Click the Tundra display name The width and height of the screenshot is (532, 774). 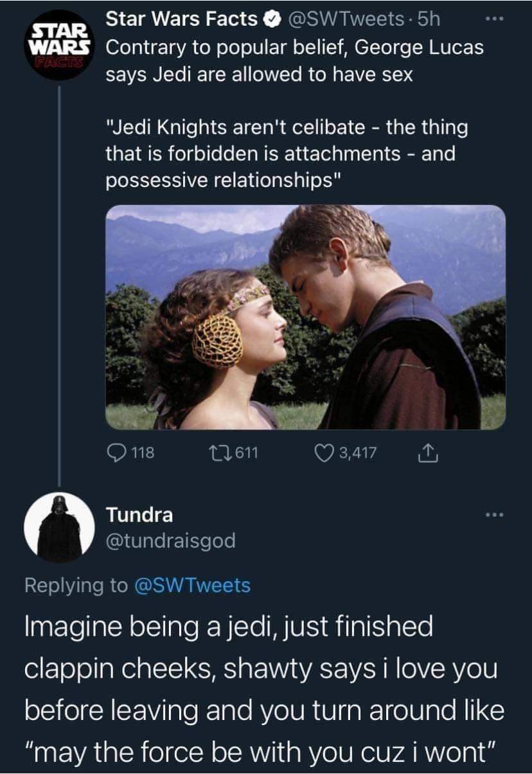coord(139,515)
